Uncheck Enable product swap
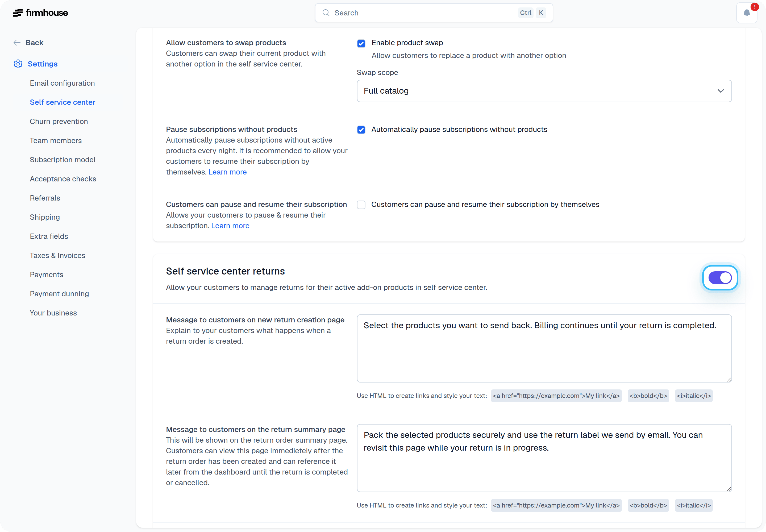The height and width of the screenshot is (532, 766). [x=361, y=43]
